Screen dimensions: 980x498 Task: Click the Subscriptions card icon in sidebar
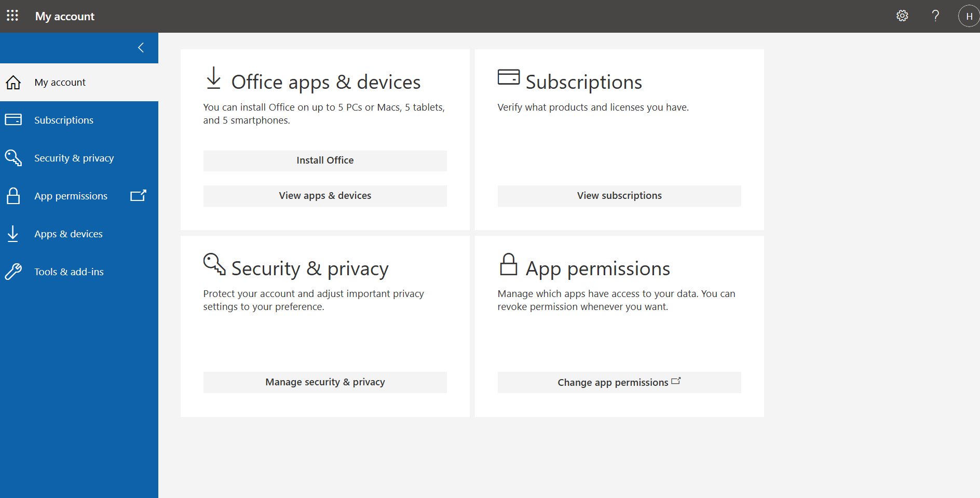pos(13,120)
